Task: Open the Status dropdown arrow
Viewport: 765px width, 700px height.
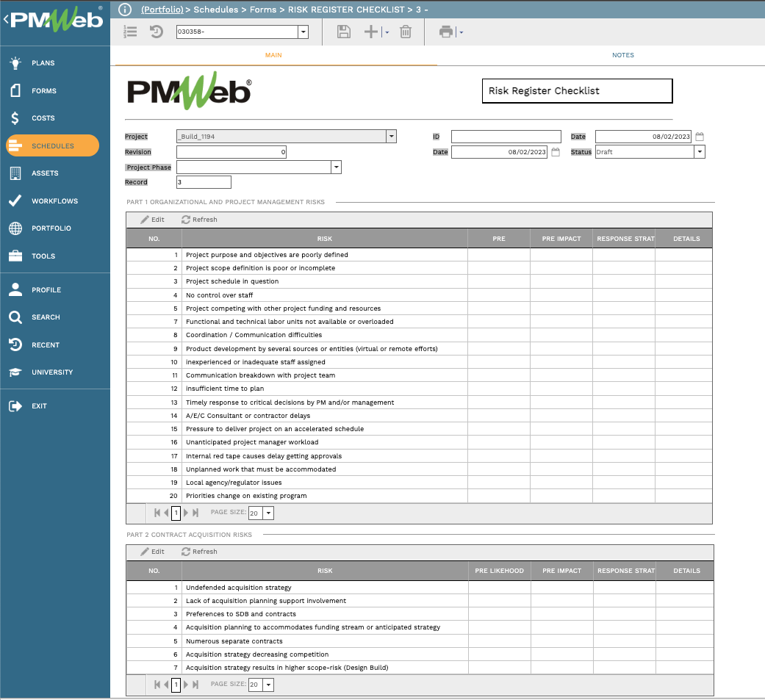Action: point(700,152)
